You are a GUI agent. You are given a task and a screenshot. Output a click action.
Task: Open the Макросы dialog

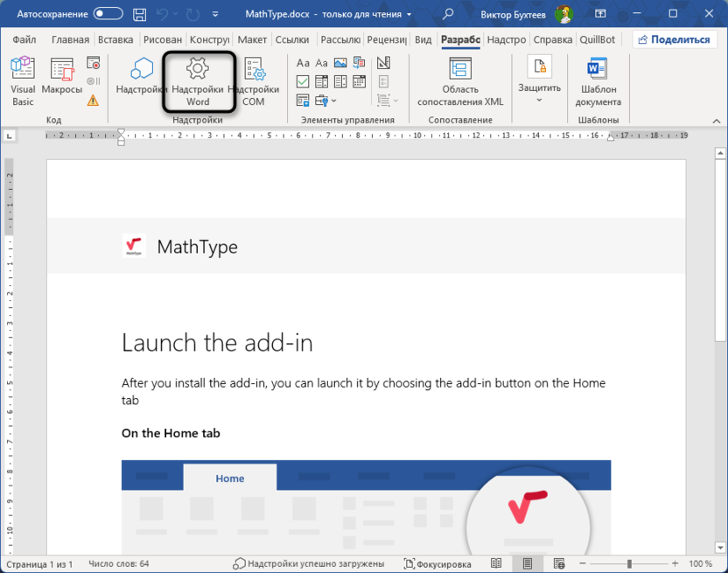pyautogui.click(x=61, y=80)
